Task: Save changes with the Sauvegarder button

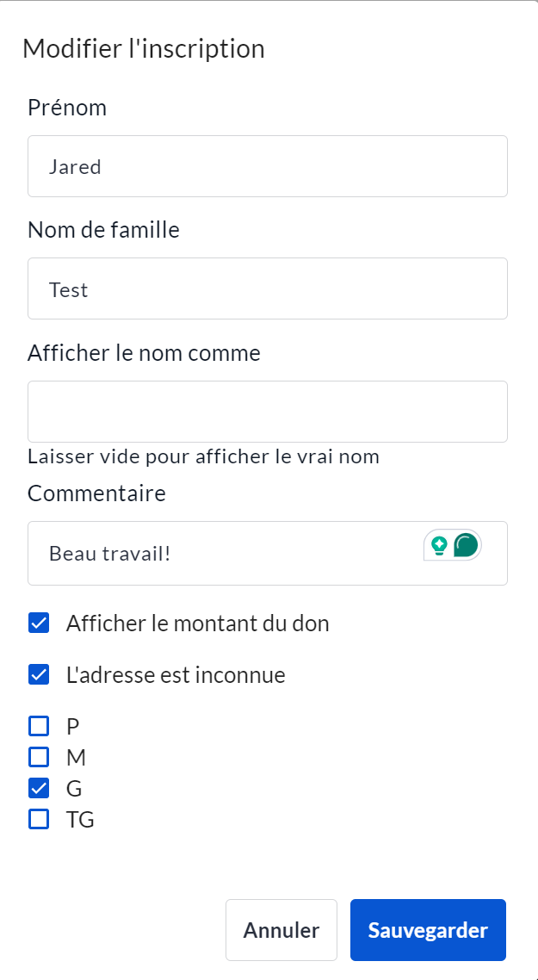Action: (x=428, y=930)
